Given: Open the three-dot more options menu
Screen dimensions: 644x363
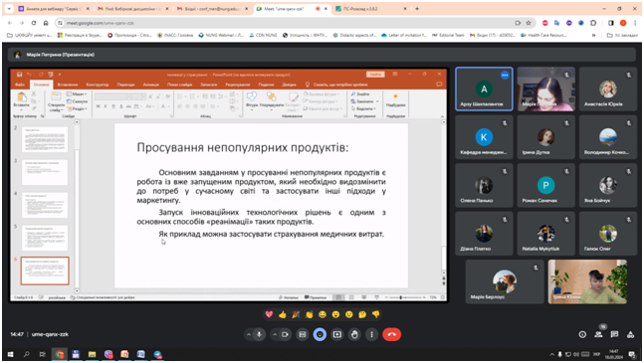Looking at the screenshot, I should [x=371, y=334].
